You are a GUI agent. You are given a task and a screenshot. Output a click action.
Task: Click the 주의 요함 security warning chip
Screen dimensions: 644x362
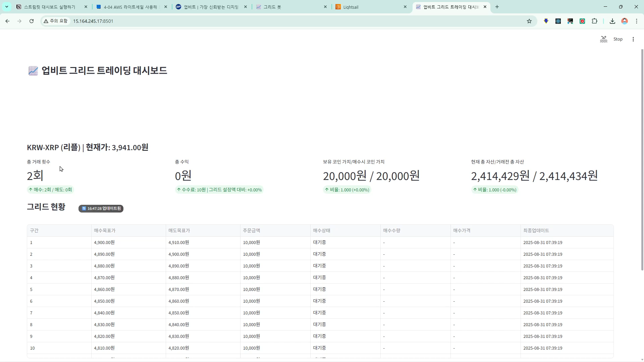[x=56, y=21]
